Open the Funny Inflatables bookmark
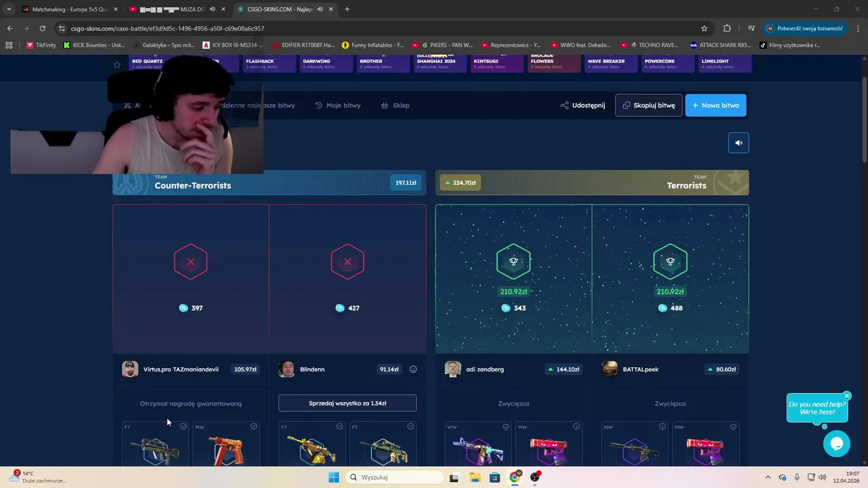The width and height of the screenshot is (868, 488). (x=373, y=45)
